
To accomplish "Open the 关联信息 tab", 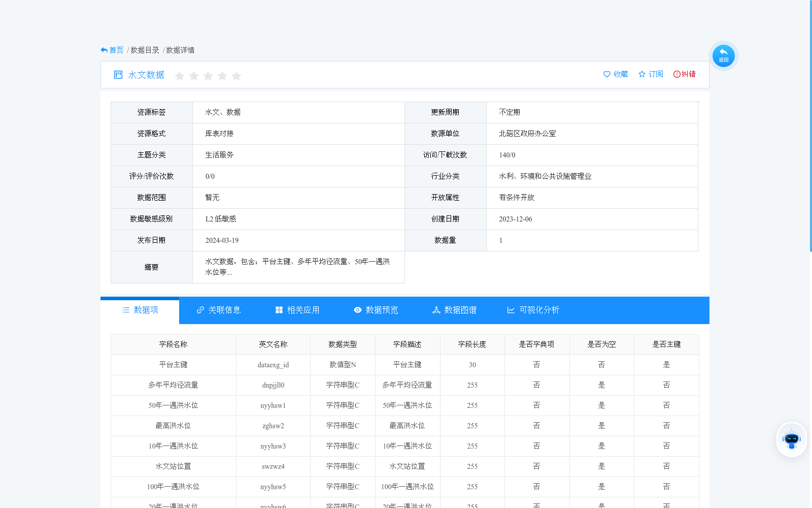I will click(x=219, y=310).
